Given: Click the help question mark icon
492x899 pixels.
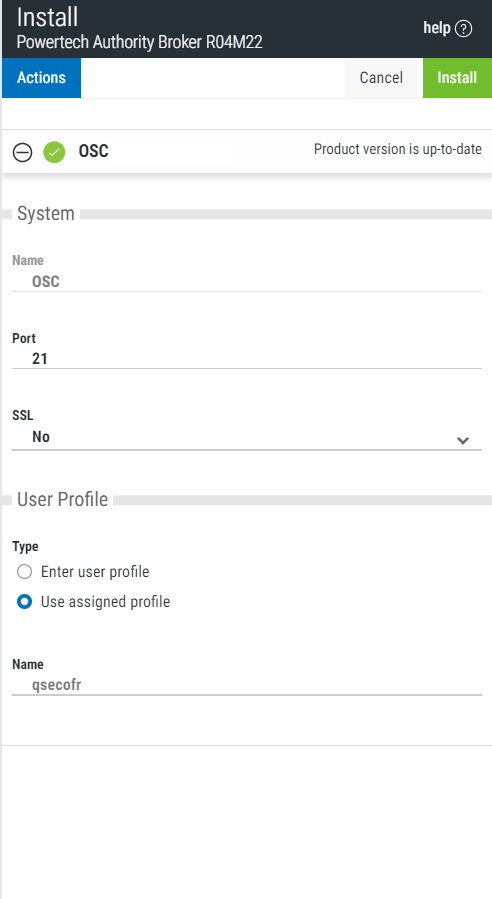Looking at the screenshot, I should pyautogui.click(x=463, y=29).
